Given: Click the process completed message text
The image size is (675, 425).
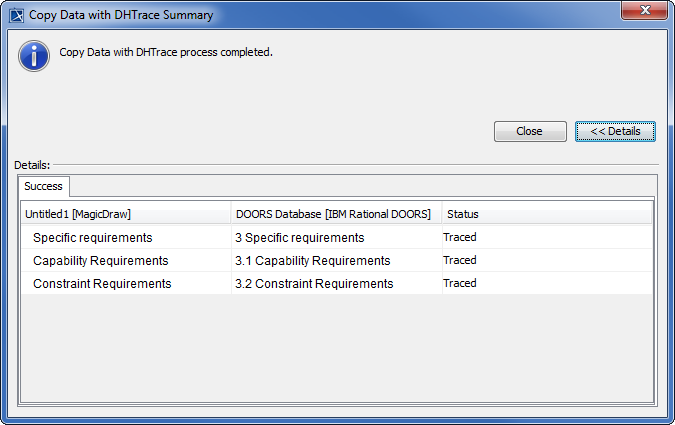Looking at the screenshot, I should click(x=166, y=52).
